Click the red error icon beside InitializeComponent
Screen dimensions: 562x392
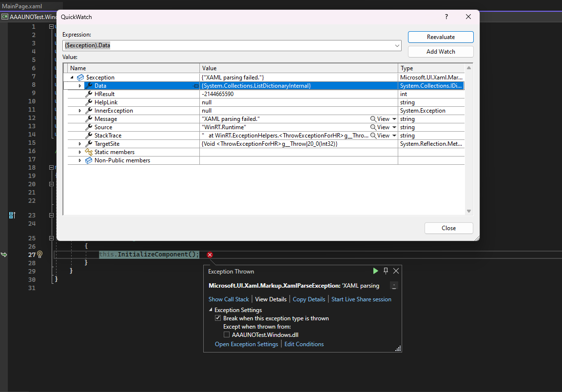[210, 254]
